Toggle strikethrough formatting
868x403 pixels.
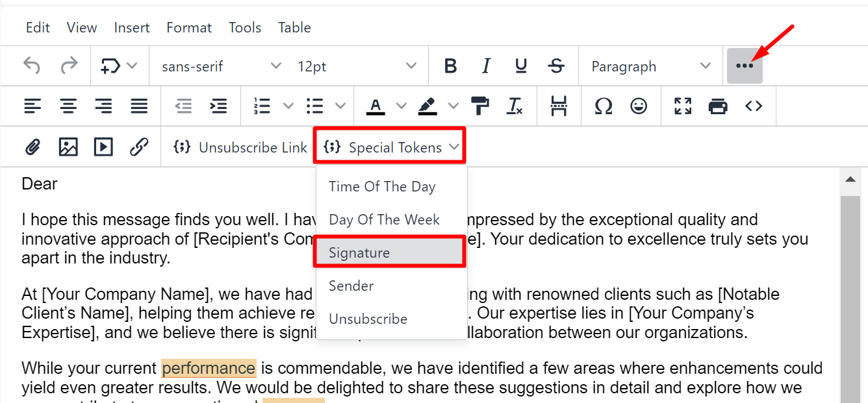point(556,66)
